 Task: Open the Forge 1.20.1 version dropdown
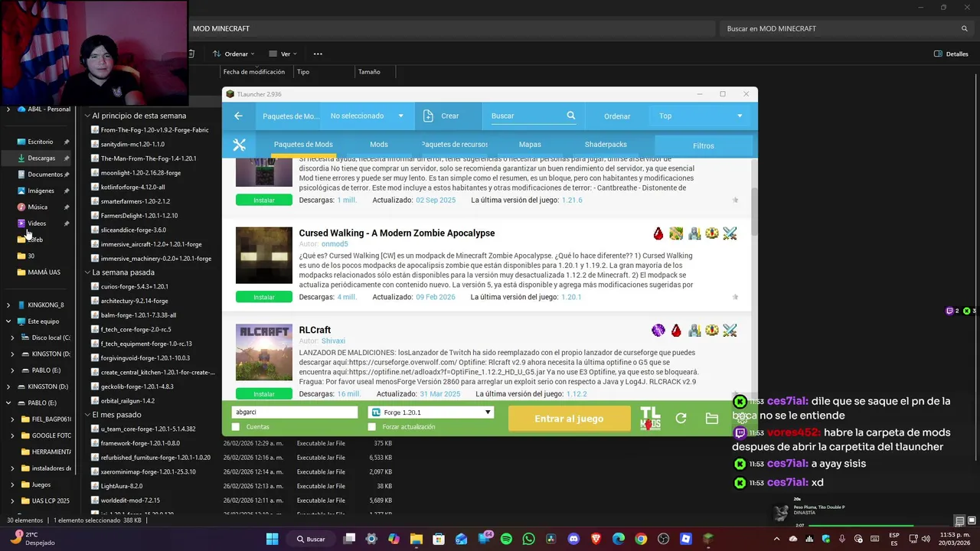430,412
